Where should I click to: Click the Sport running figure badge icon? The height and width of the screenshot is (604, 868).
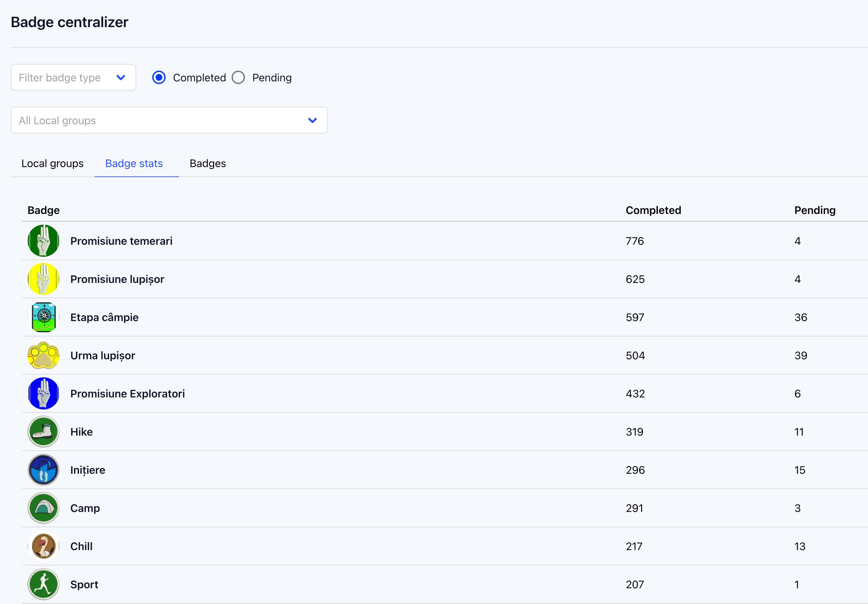tap(44, 584)
